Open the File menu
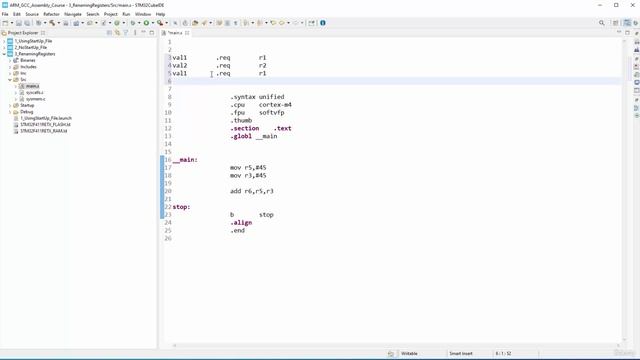The width and height of the screenshot is (640, 360). (5, 14)
